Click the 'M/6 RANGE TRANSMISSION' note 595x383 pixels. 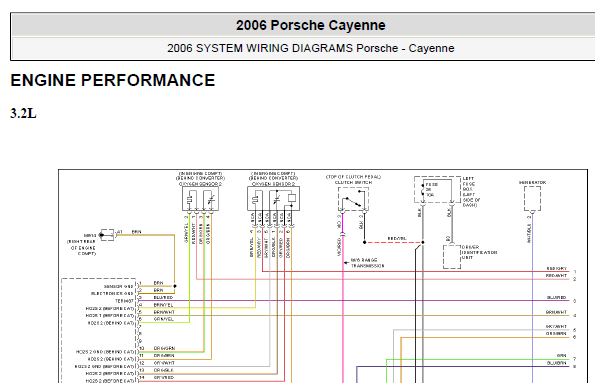coord(367,263)
